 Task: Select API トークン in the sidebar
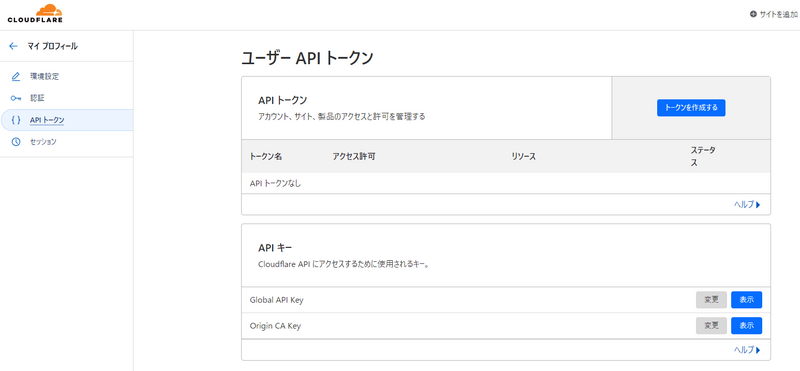[x=66, y=120]
